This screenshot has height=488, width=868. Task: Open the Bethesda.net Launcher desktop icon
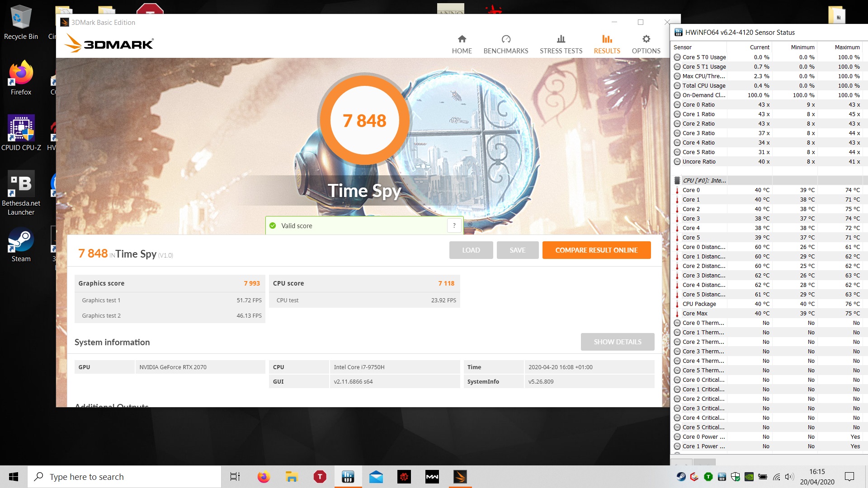(21, 193)
